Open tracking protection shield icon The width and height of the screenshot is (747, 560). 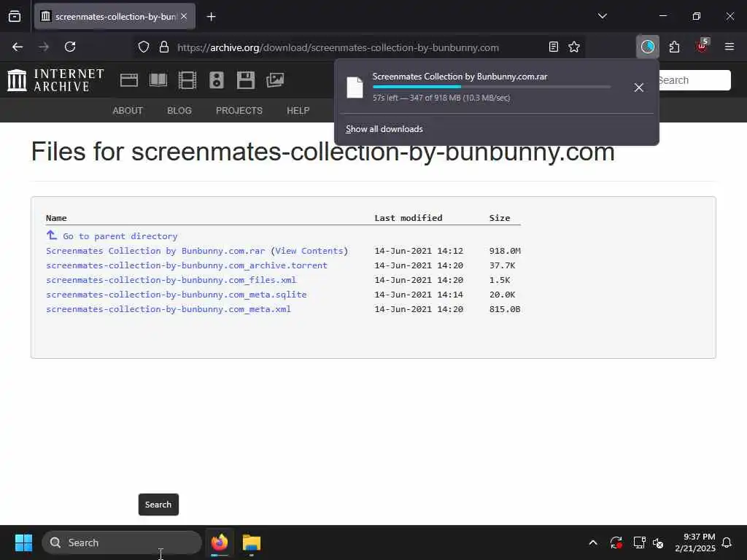click(x=144, y=47)
